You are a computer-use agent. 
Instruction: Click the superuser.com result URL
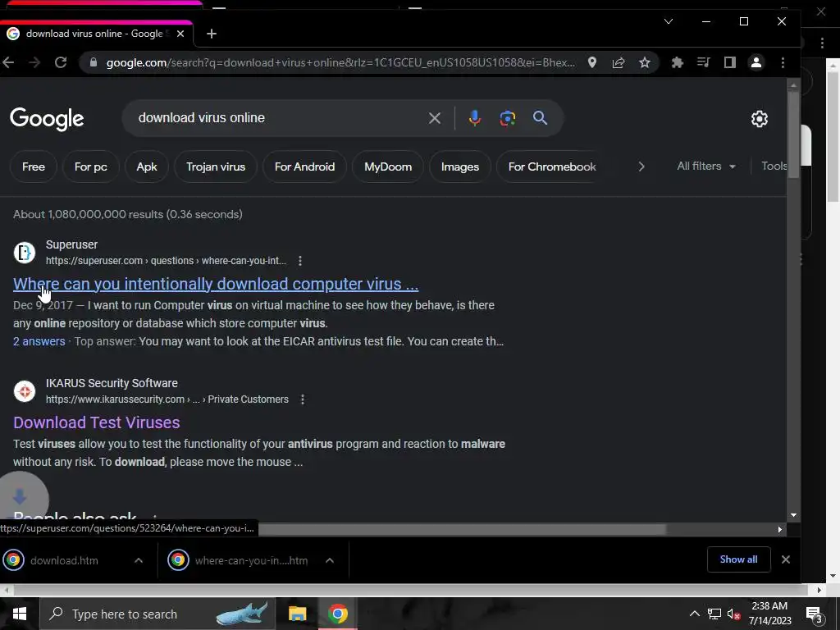pos(166,261)
